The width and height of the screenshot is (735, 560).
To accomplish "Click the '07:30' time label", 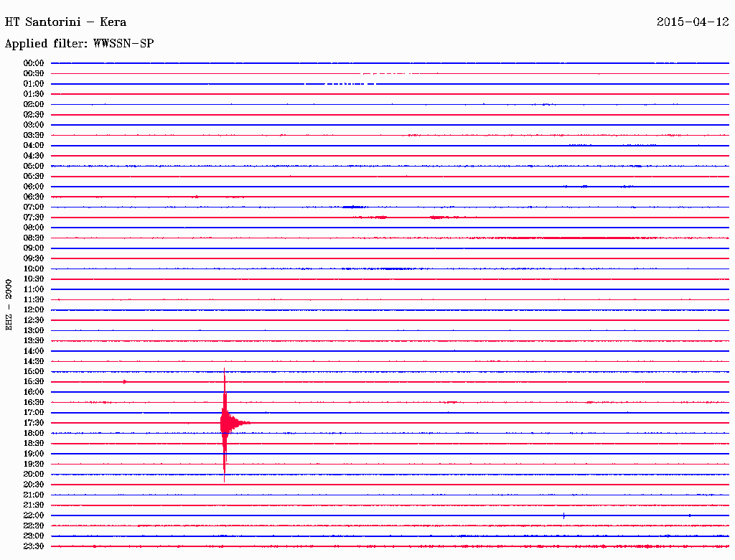I will pyautogui.click(x=34, y=217).
